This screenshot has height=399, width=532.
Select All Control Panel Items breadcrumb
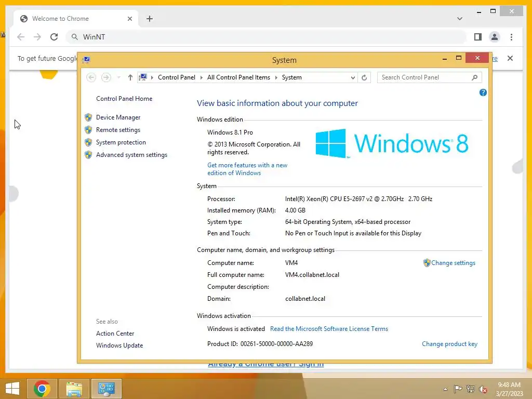pyautogui.click(x=238, y=77)
